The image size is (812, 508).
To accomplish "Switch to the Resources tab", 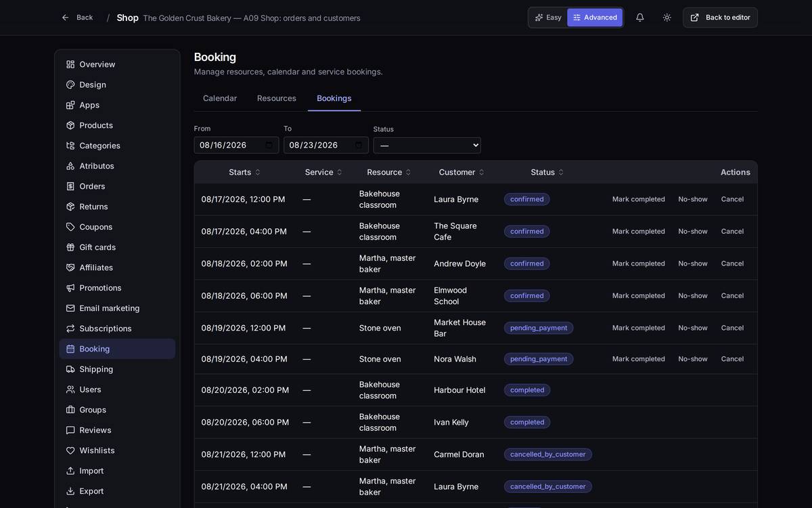I will coord(277,98).
